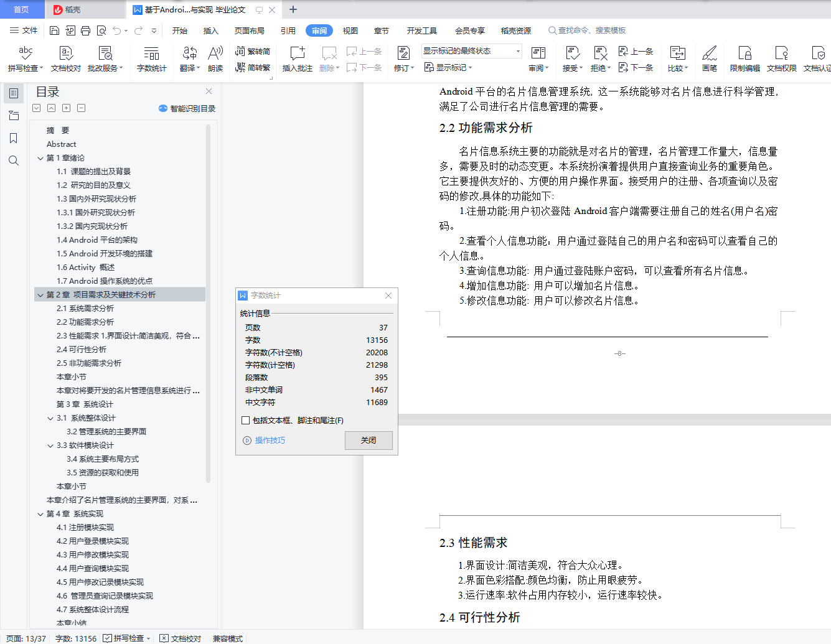Switch to the 开发工具 ribbon tab
The height and width of the screenshot is (644, 831).
click(x=422, y=30)
